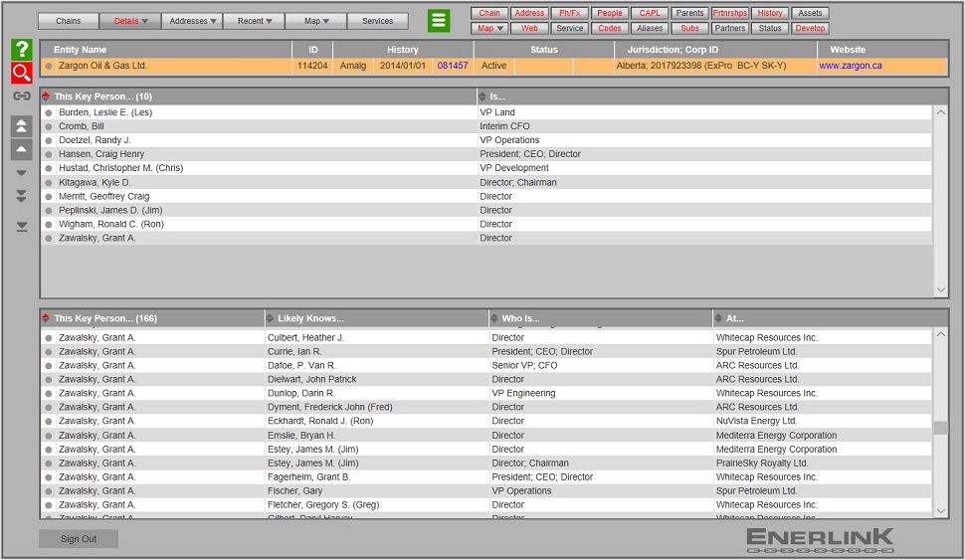Click the red Chain button
Image resolution: width=965 pixels, height=560 pixels.
(489, 13)
